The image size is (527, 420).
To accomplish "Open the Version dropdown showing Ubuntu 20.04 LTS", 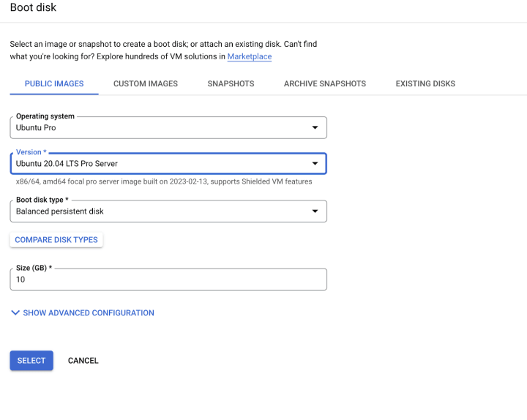I will 168,164.
